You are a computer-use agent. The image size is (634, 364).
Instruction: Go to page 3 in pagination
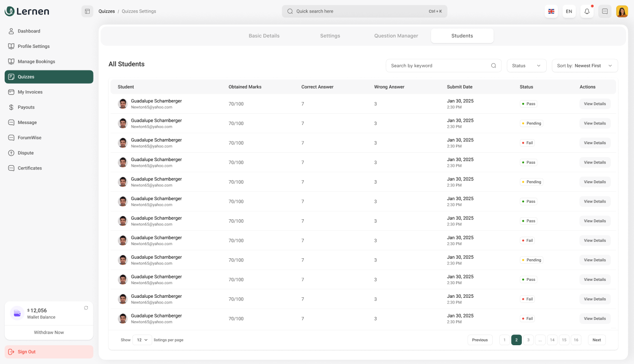tap(528, 340)
